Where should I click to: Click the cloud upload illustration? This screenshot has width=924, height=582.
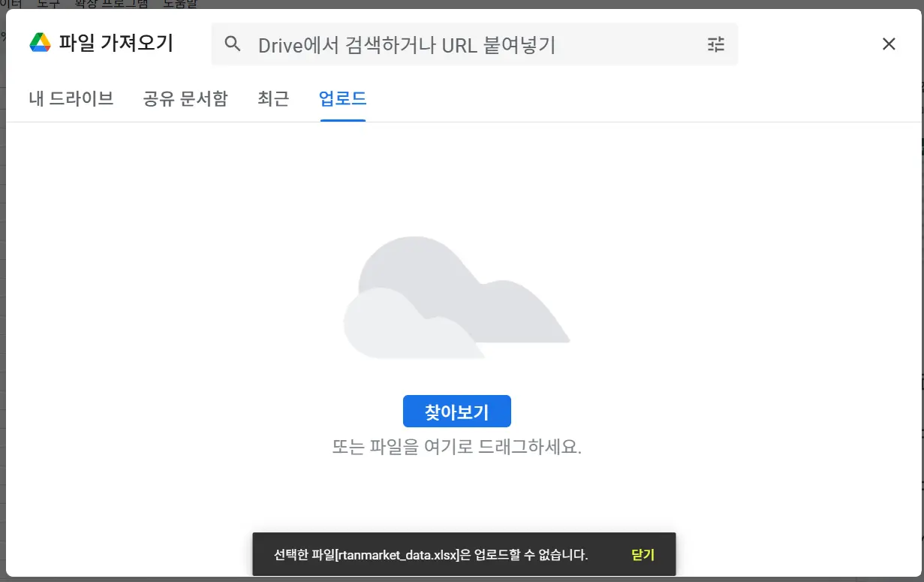pyautogui.click(x=456, y=297)
